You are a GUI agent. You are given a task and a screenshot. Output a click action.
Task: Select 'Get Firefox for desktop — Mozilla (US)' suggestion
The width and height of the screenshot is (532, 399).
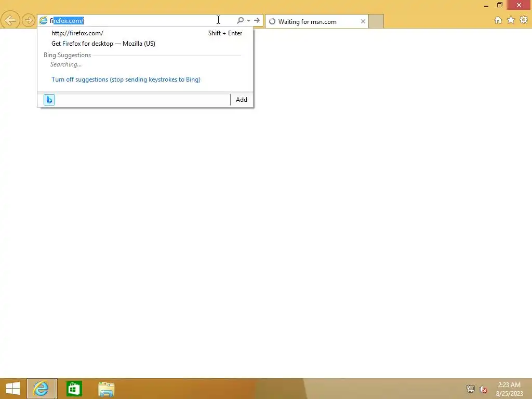pos(145,44)
